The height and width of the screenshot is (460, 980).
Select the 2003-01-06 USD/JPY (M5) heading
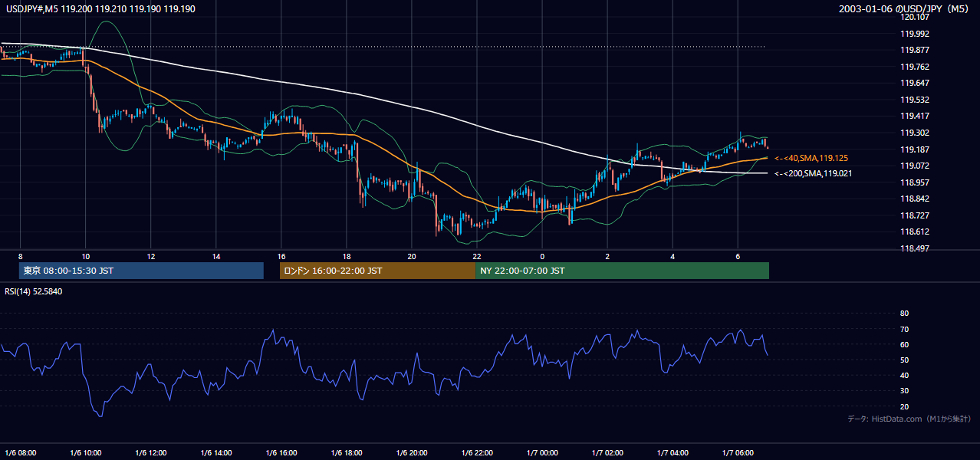pyautogui.click(x=905, y=9)
